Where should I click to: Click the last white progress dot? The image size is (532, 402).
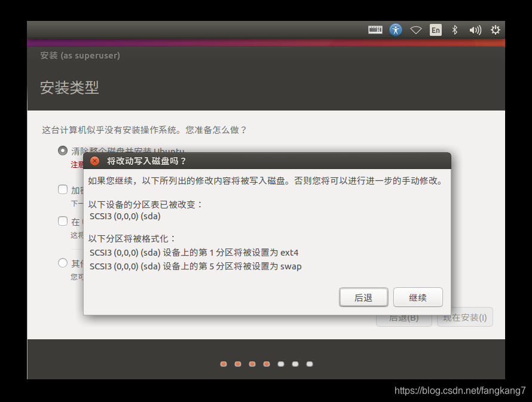pos(310,364)
